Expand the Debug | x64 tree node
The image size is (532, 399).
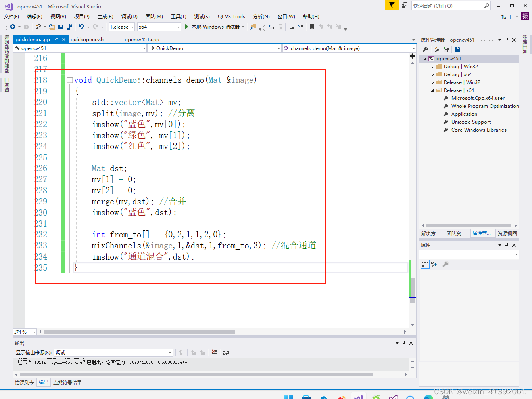coord(432,74)
